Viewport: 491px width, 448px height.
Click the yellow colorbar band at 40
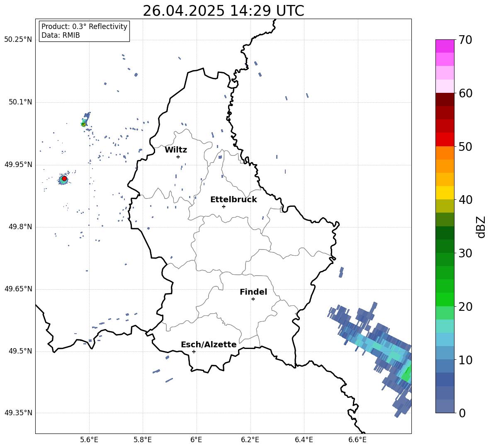click(x=445, y=193)
